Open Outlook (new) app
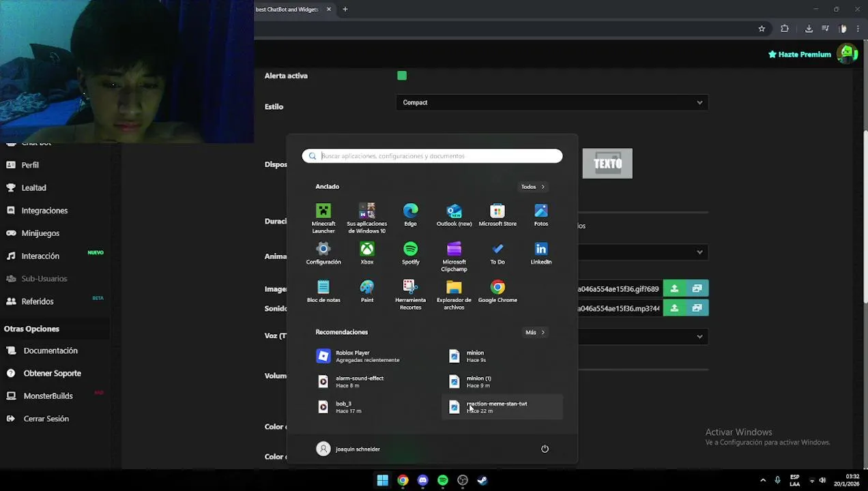Viewport: 868px width, 491px height. [x=454, y=215]
